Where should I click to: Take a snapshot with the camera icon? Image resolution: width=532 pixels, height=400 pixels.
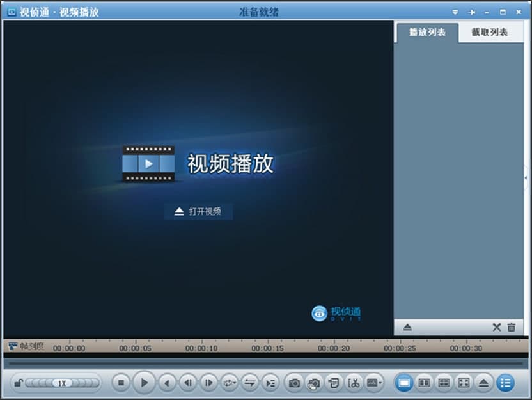[293, 382]
